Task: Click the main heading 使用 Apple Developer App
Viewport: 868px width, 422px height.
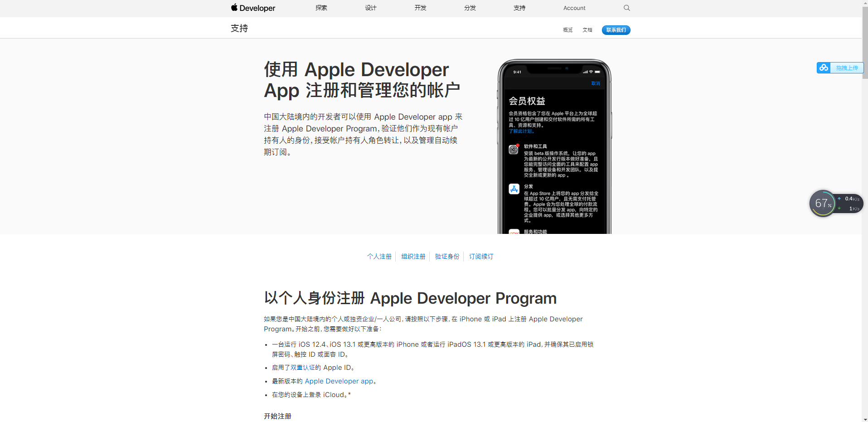Action: 362,80
